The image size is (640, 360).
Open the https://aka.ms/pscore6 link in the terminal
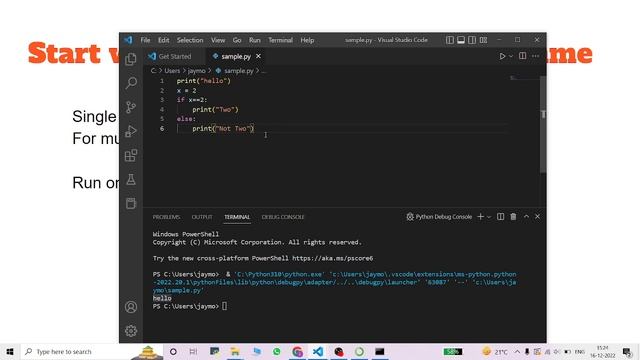[x=332, y=258]
